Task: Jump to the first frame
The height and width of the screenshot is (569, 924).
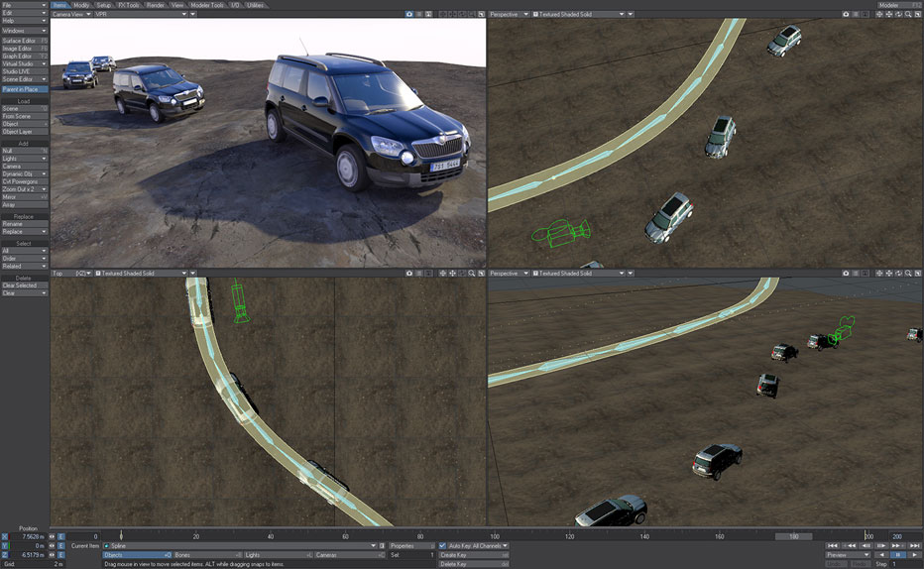Action: point(832,546)
